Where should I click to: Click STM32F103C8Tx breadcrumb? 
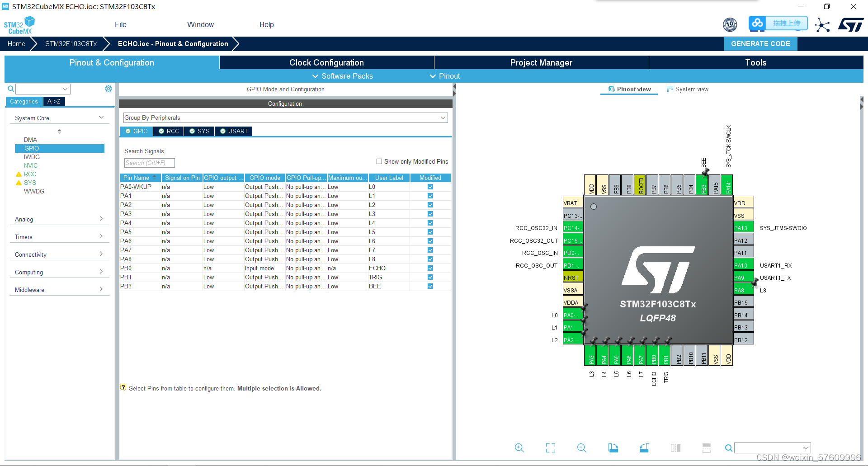(x=71, y=44)
